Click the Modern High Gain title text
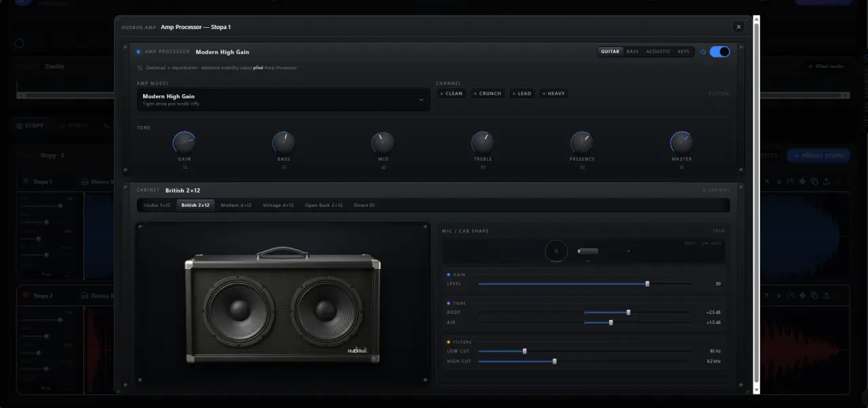Screen dimensions: 868x408 tap(222, 52)
